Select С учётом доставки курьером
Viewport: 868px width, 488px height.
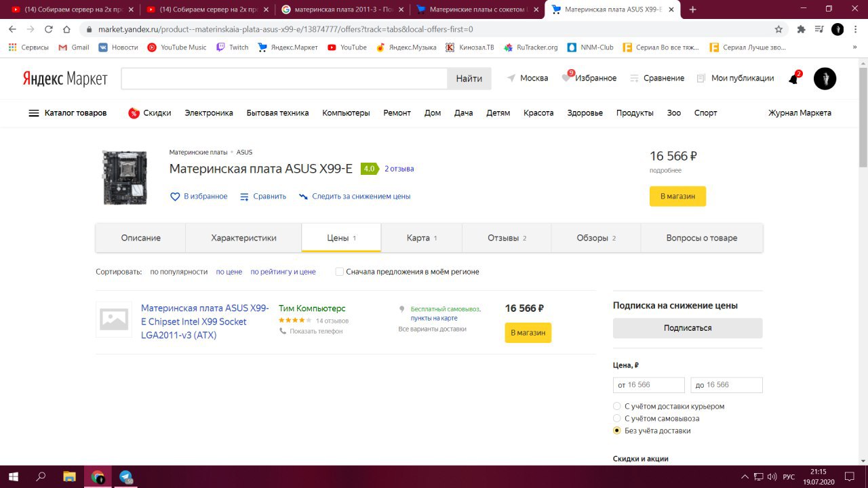click(x=617, y=406)
